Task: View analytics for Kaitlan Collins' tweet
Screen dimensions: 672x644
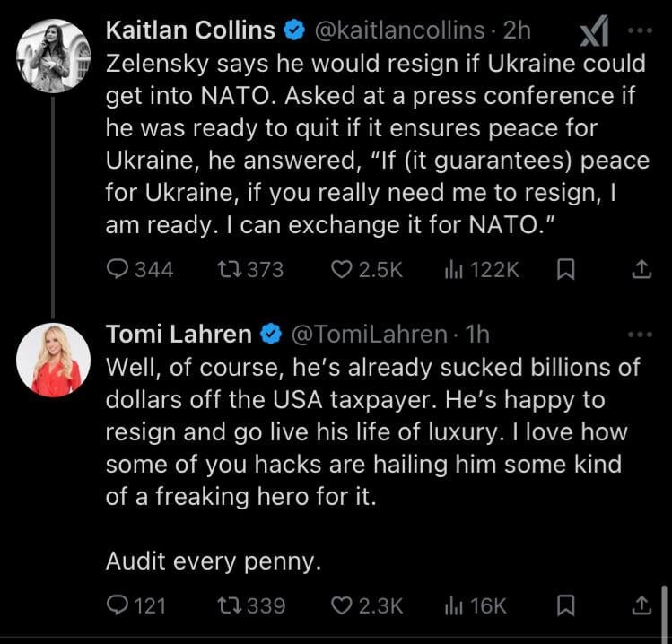Action: click(453, 269)
